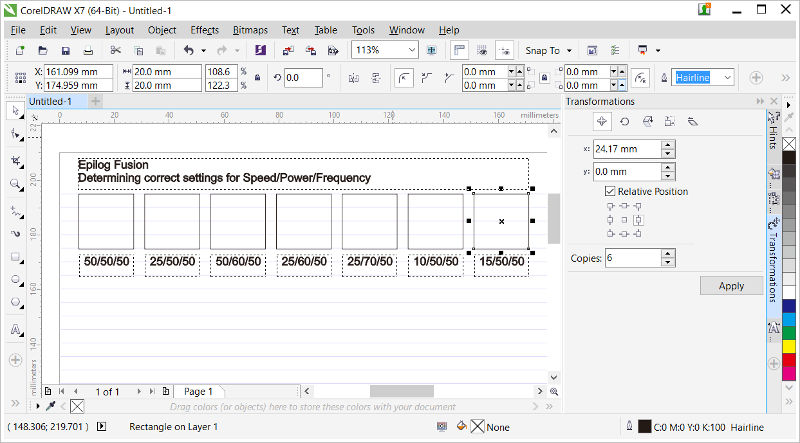Click the Apply button
Screen dimensions: 800x443
(x=731, y=286)
